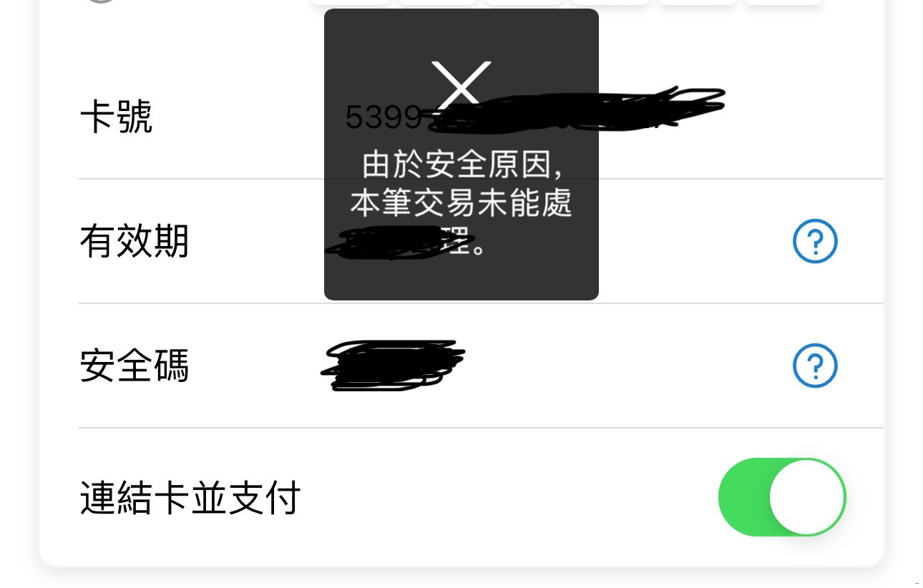
Task: Tap the 5399 digits in the card number
Action: click(x=384, y=117)
